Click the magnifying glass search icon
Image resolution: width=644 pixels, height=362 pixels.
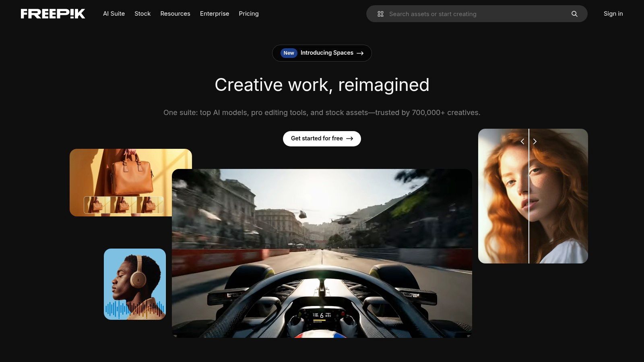[x=574, y=14]
